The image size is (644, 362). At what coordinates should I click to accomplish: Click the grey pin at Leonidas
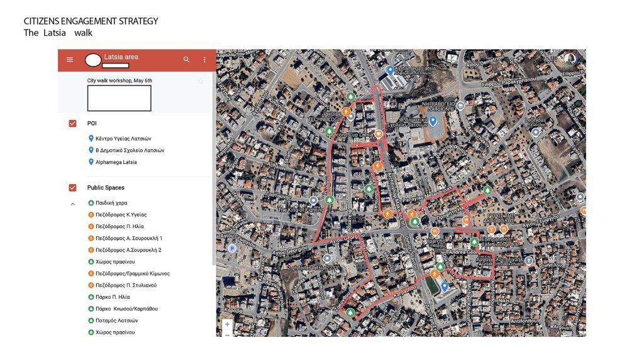(x=536, y=132)
